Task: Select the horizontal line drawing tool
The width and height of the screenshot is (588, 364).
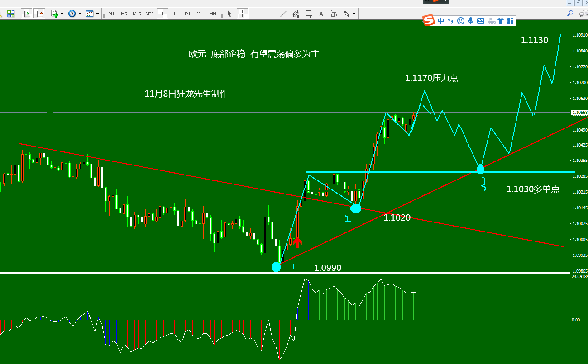Action: (x=271, y=14)
